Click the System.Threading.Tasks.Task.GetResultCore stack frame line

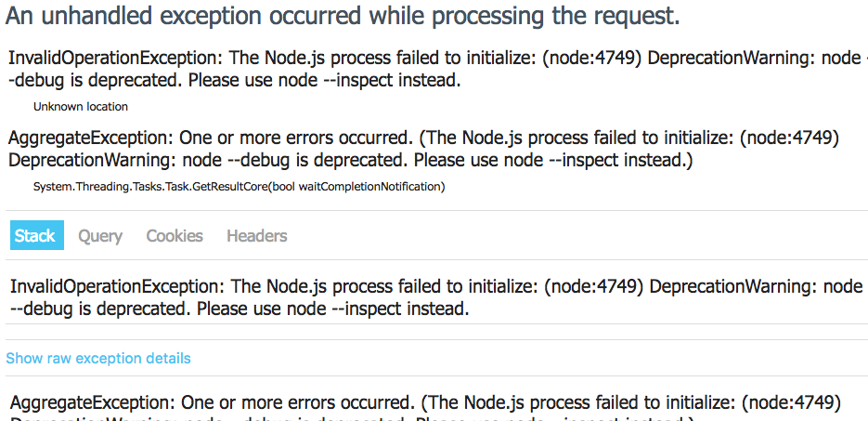(x=239, y=187)
